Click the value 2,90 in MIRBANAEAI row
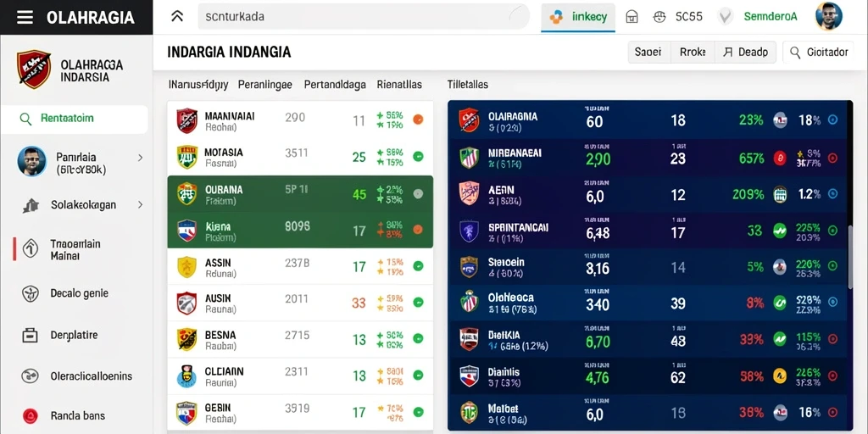The width and height of the screenshot is (868, 434). coord(598,159)
